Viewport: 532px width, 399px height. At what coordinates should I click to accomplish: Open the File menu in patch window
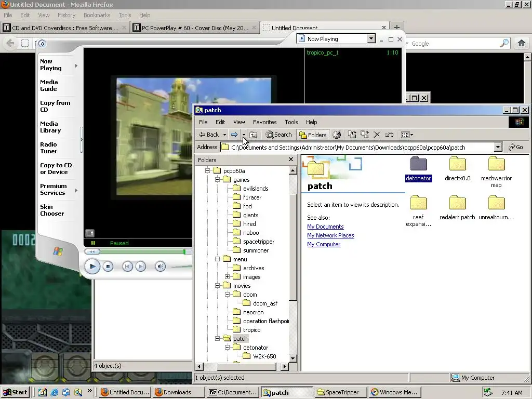(x=203, y=122)
